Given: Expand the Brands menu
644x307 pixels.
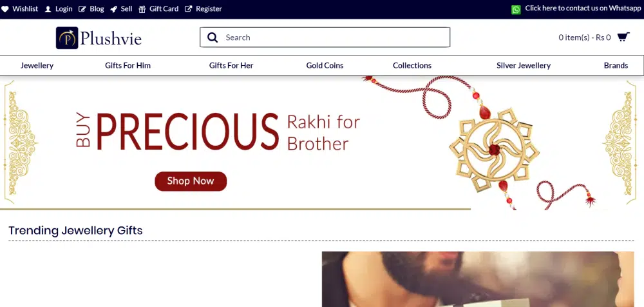Looking at the screenshot, I should coord(616,65).
